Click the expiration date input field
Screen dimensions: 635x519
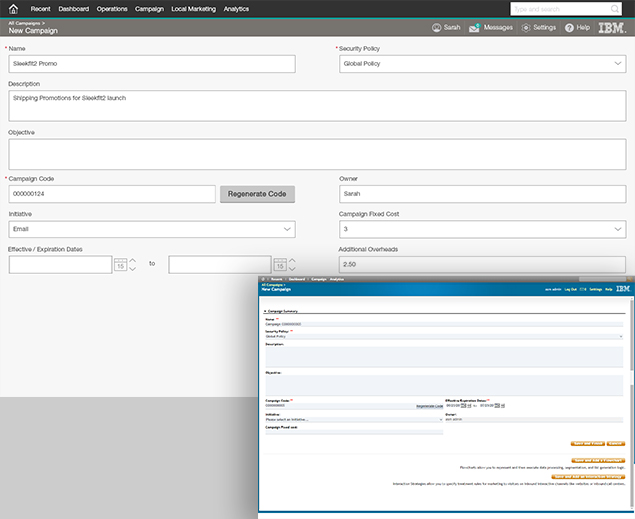[220, 264]
